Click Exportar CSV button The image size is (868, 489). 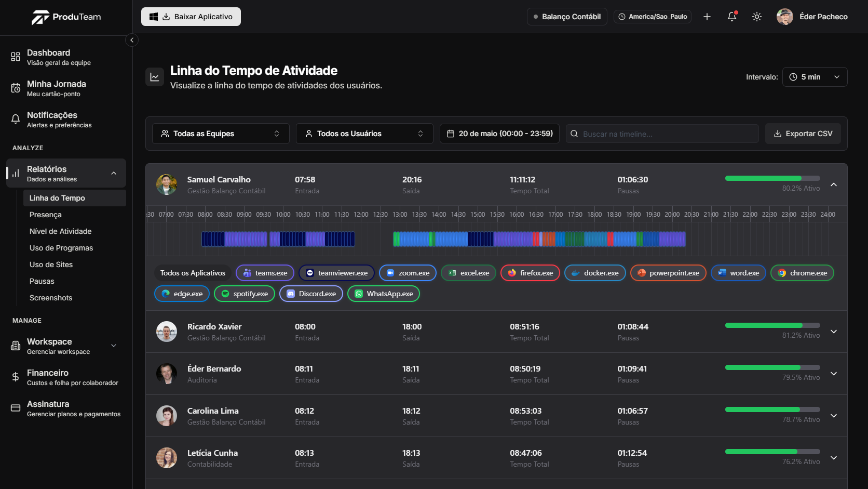click(803, 134)
